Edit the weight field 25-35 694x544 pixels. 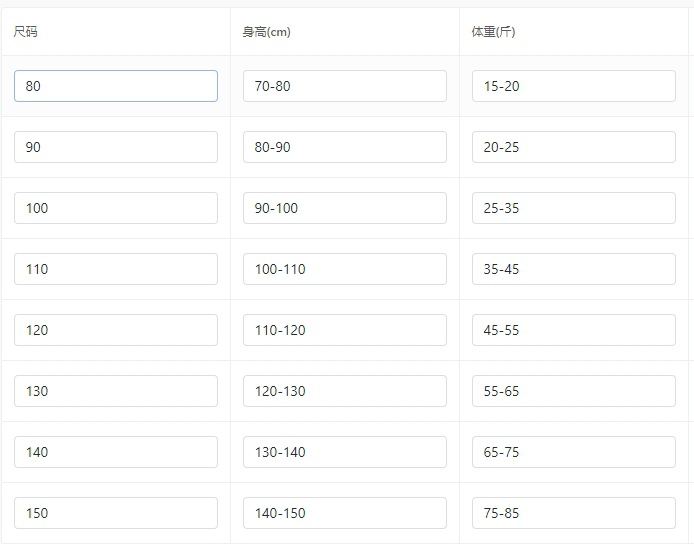573,208
